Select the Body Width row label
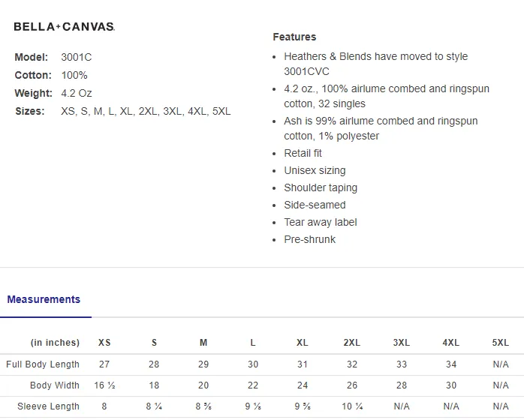This screenshot has height=420, width=524. pyautogui.click(x=55, y=385)
